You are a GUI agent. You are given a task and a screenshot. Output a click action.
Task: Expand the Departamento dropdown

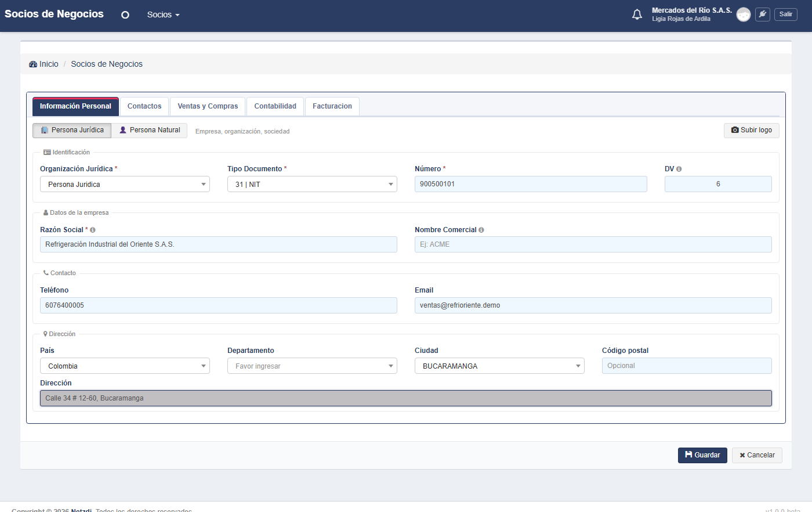pos(312,366)
